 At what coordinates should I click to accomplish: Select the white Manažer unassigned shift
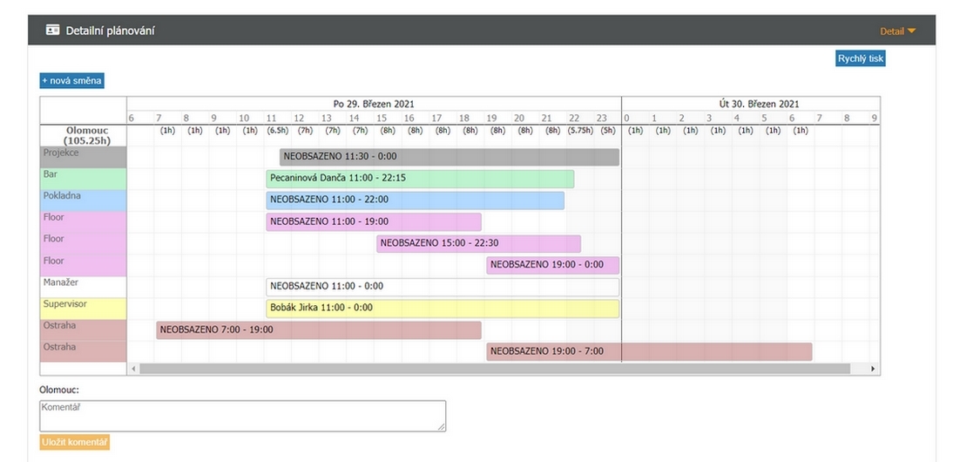(x=442, y=287)
